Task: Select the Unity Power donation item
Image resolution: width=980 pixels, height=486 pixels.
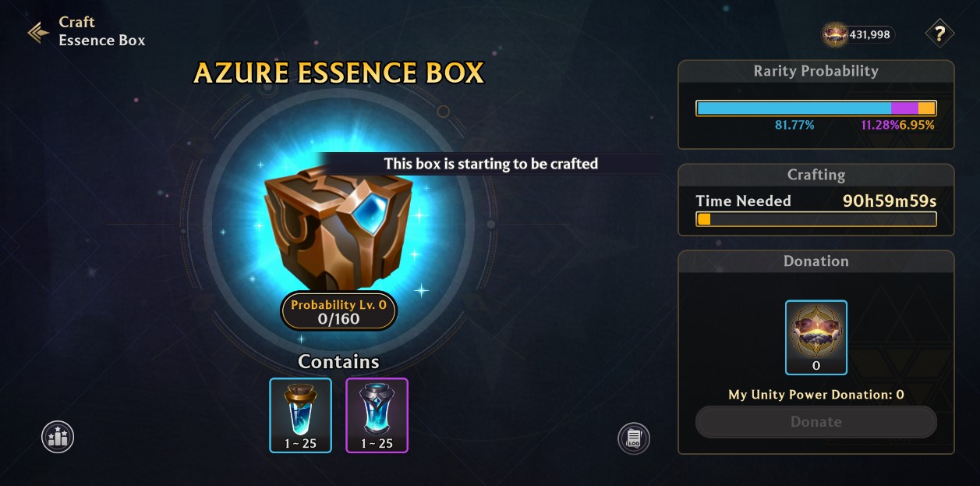Action: coord(816,337)
